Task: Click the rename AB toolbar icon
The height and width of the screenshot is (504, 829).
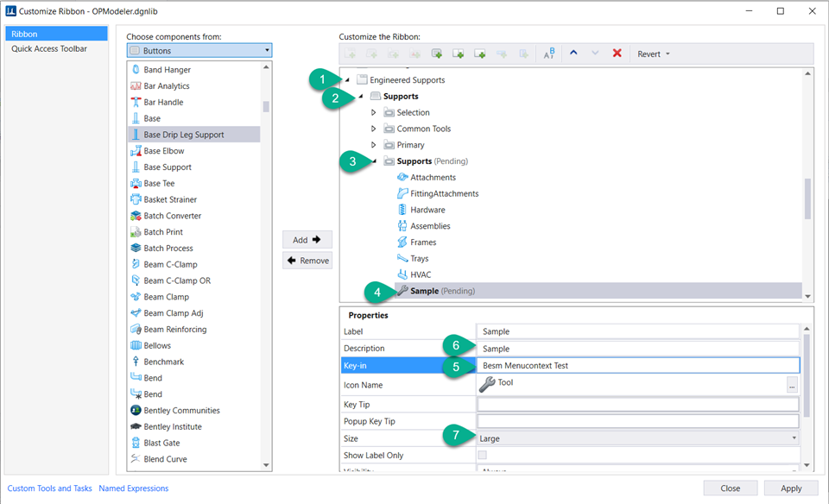Action: [549, 54]
